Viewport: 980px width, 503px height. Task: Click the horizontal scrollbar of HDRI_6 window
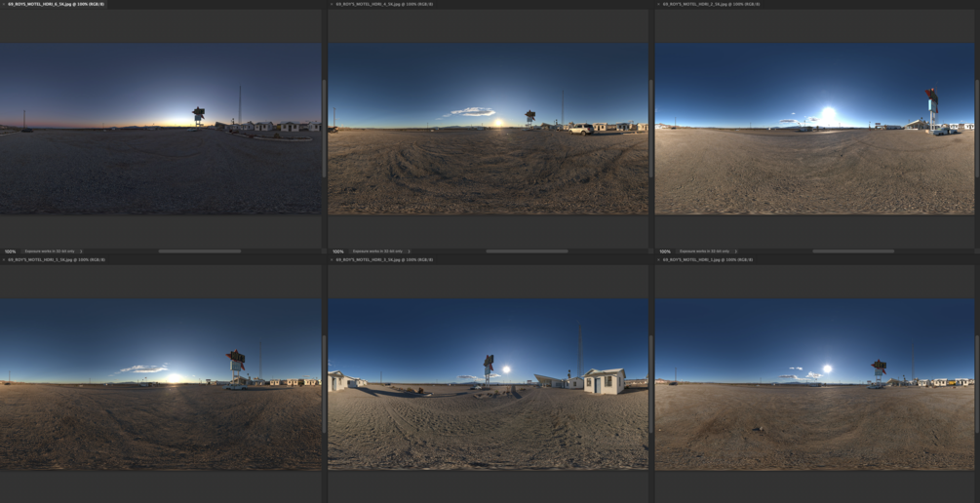coord(199,251)
